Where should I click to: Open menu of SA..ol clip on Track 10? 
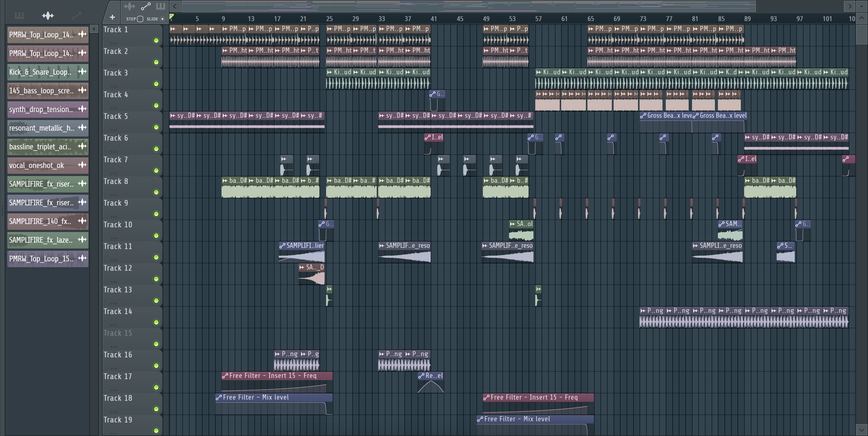[512, 224]
